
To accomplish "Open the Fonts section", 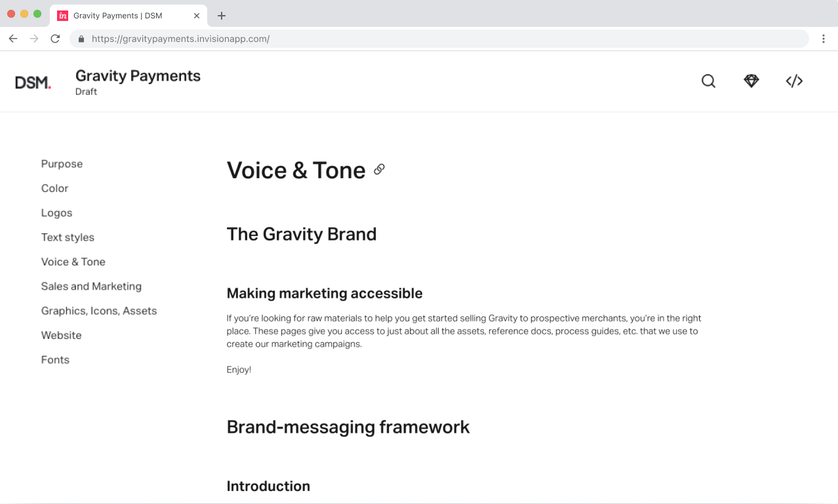I will click(x=55, y=360).
